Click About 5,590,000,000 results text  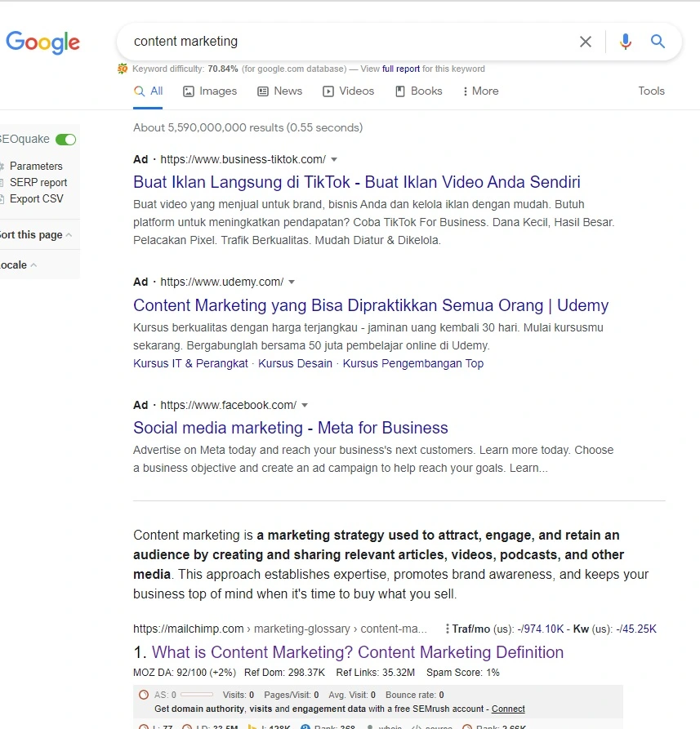248,128
